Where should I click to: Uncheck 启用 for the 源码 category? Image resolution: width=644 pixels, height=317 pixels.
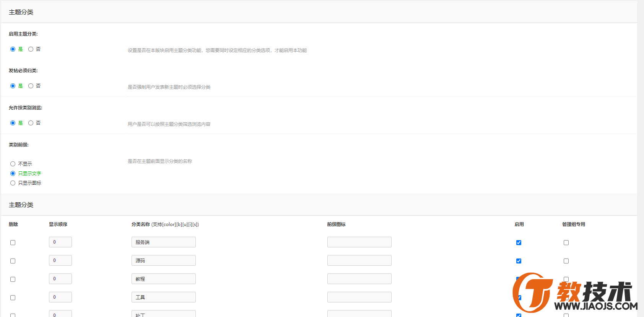pos(519,261)
